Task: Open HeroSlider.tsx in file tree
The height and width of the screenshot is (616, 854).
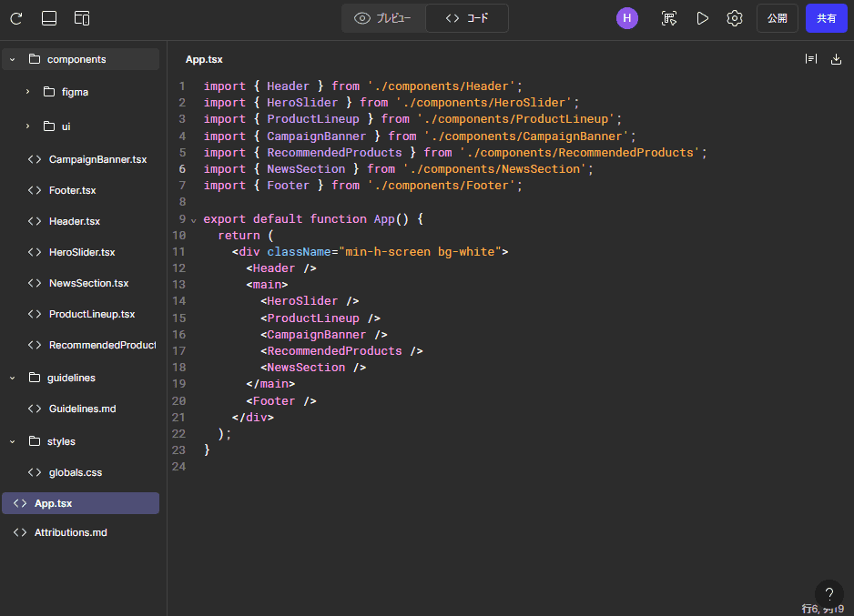Action: pos(82,252)
